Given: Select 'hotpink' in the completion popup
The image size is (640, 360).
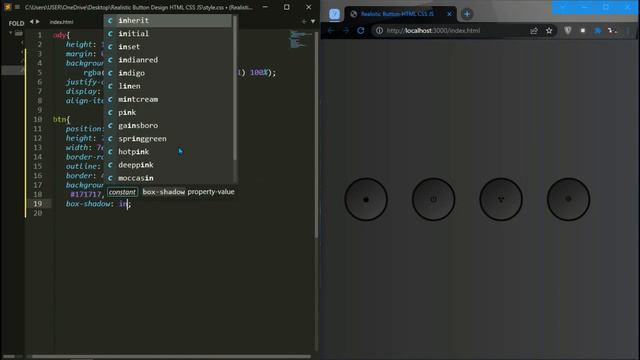Looking at the screenshot, I should (168, 151).
